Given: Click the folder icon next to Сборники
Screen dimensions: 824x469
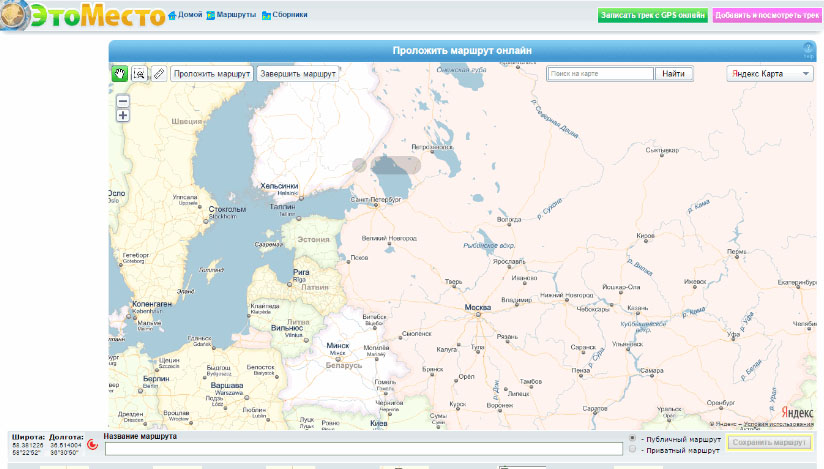Looking at the screenshot, I should coord(266,15).
